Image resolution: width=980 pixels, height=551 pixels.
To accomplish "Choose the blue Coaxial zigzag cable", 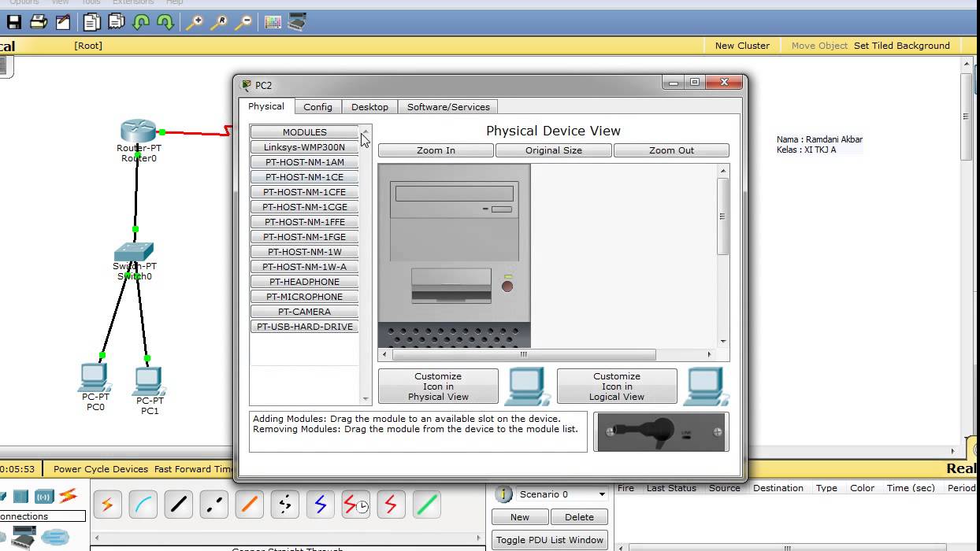I will point(320,505).
